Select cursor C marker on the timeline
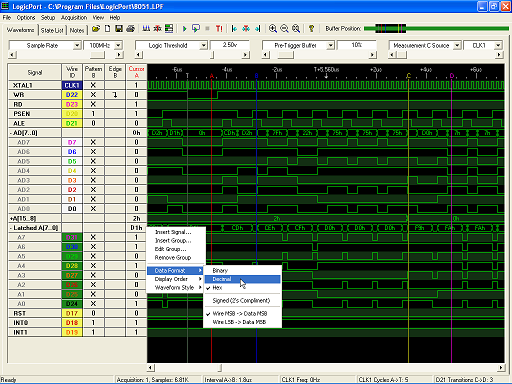 tap(409, 76)
